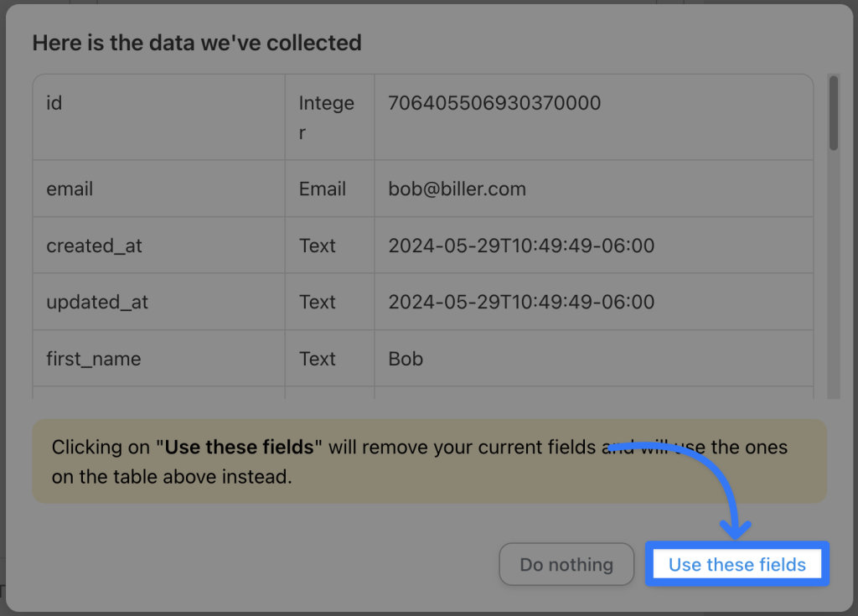The image size is (858, 616).
Task: Select the Text type for created_at
Action: tap(318, 246)
